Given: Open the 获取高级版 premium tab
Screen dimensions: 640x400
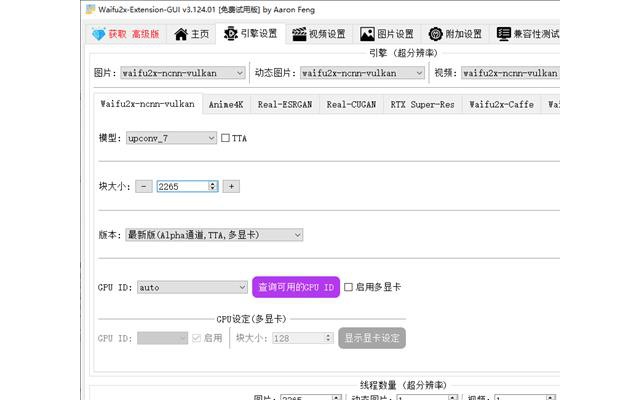Looking at the screenshot, I should (x=126, y=33).
